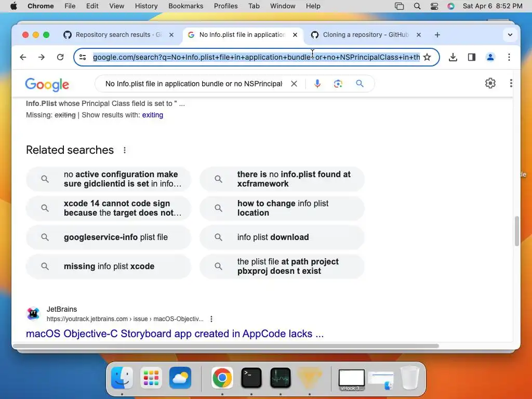532x399 pixels.
Task: Open the Profiles menu
Action: click(x=225, y=6)
